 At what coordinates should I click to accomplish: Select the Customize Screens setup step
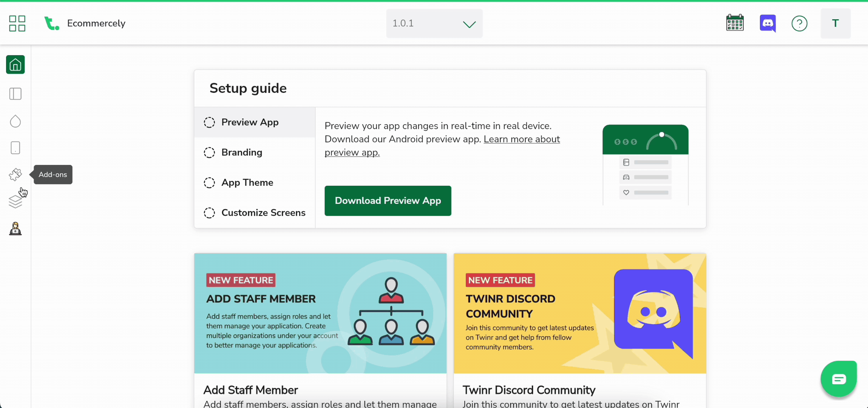tap(263, 213)
